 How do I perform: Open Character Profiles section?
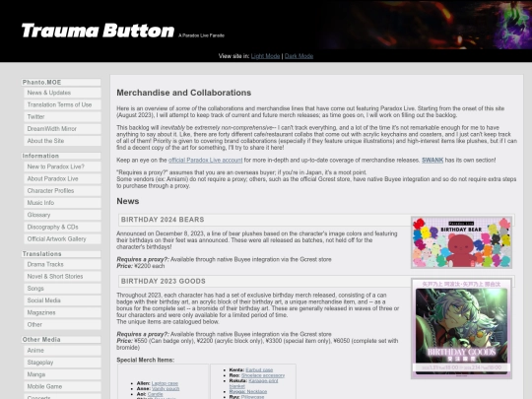(x=62, y=191)
